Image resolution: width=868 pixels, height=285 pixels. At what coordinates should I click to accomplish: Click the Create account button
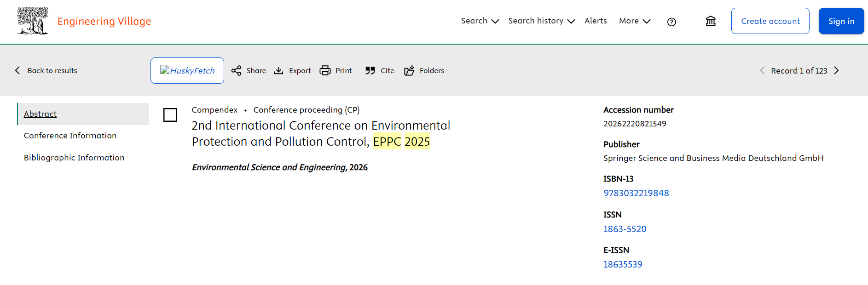(x=770, y=21)
